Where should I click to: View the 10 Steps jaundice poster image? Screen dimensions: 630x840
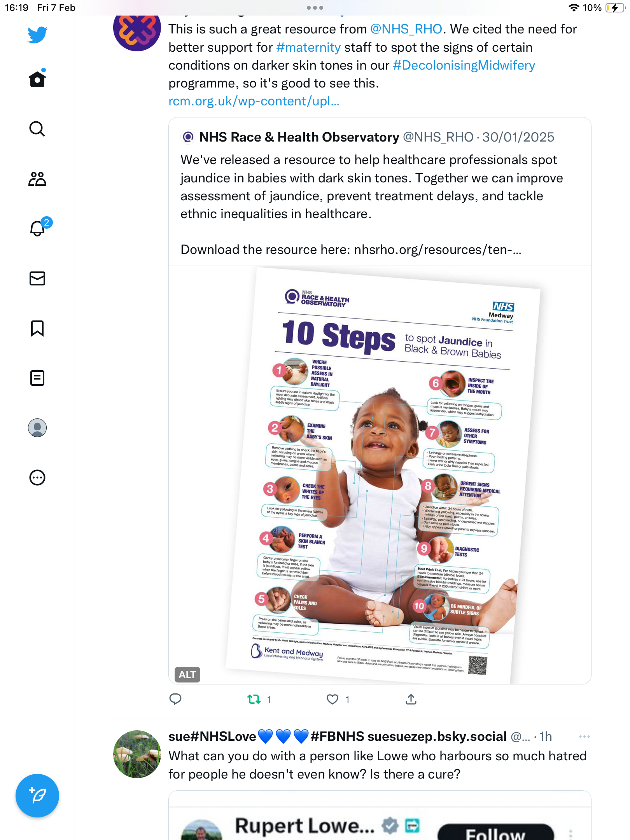380,475
